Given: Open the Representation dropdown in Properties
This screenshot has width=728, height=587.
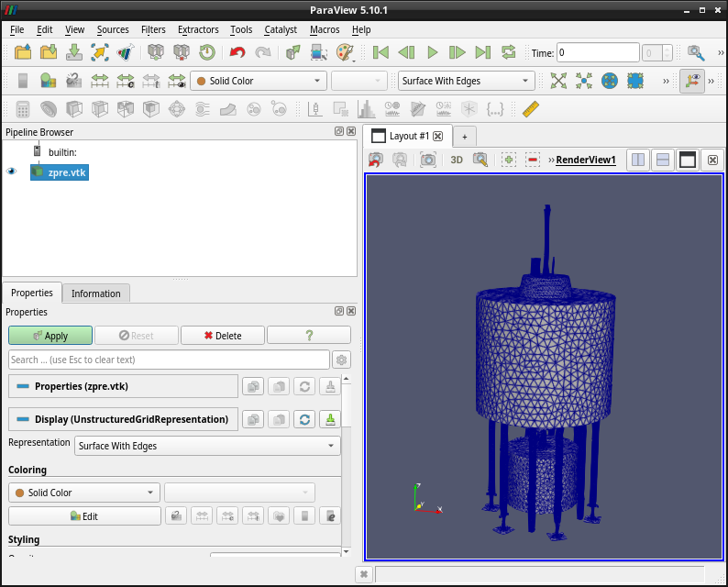Looking at the screenshot, I should coord(207,446).
